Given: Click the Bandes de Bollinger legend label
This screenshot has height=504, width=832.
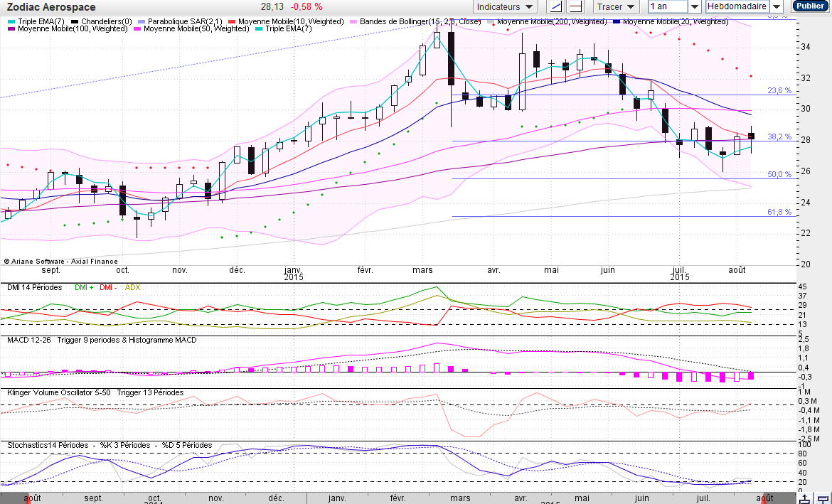Looking at the screenshot, I should (420, 22).
